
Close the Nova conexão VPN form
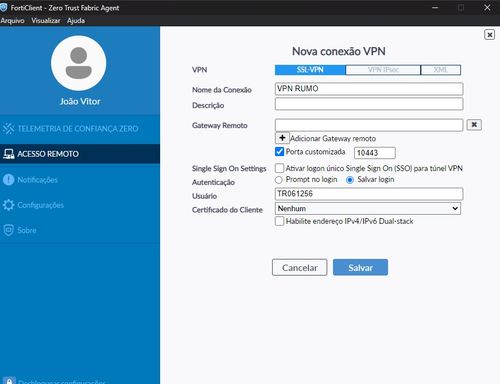click(489, 35)
